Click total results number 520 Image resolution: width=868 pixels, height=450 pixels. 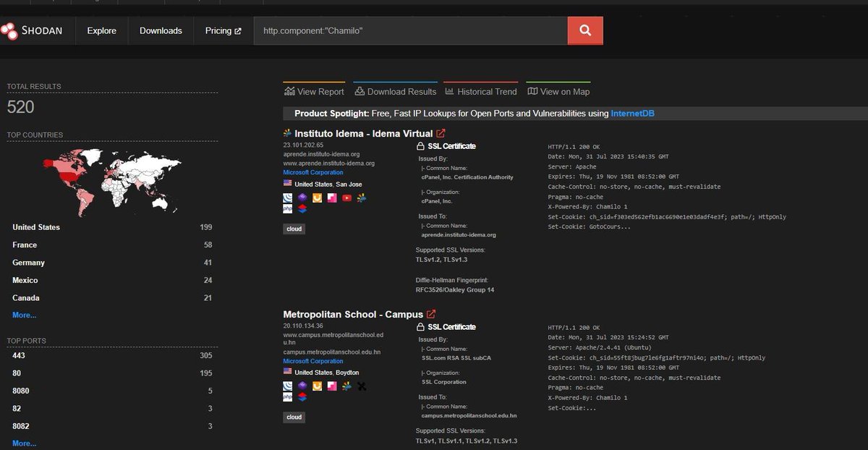(x=20, y=107)
